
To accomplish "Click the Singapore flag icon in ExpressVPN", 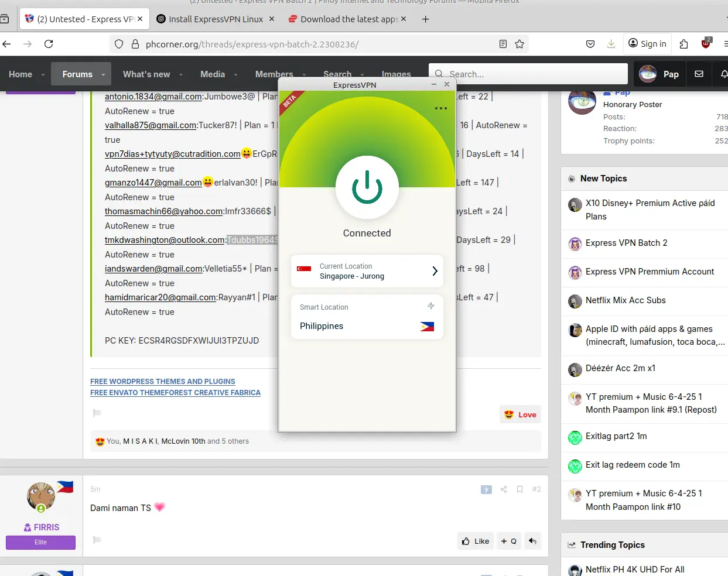I will click(304, 269).
